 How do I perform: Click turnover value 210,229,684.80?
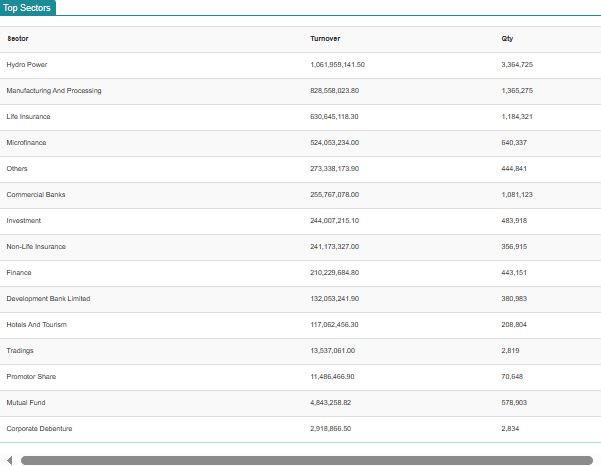tap(335, 273)
